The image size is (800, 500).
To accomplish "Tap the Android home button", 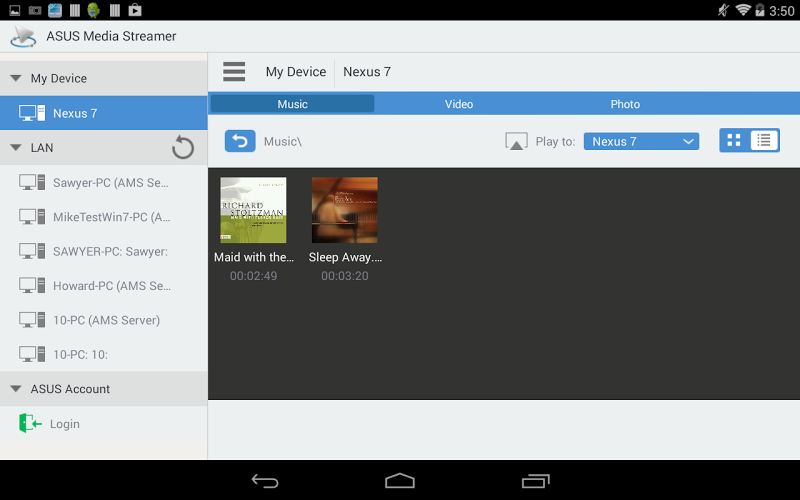I will 400,481.
